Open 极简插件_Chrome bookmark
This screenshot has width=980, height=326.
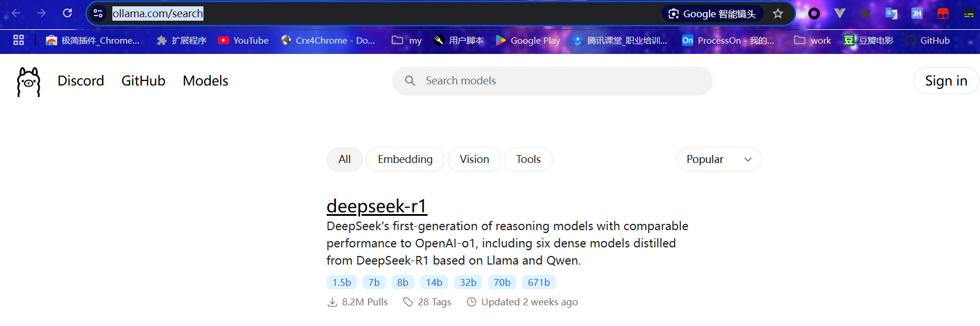pos(93,40)
